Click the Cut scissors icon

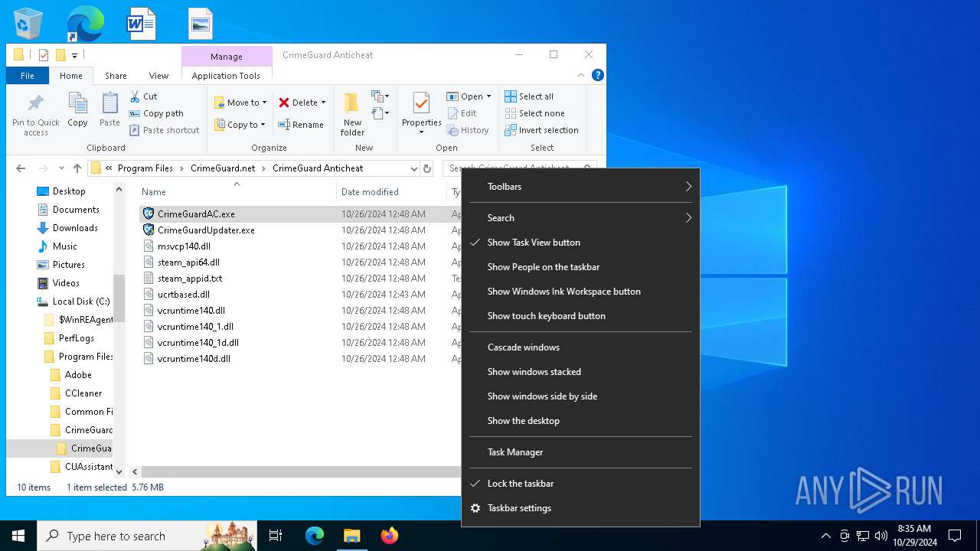point(135,96)
